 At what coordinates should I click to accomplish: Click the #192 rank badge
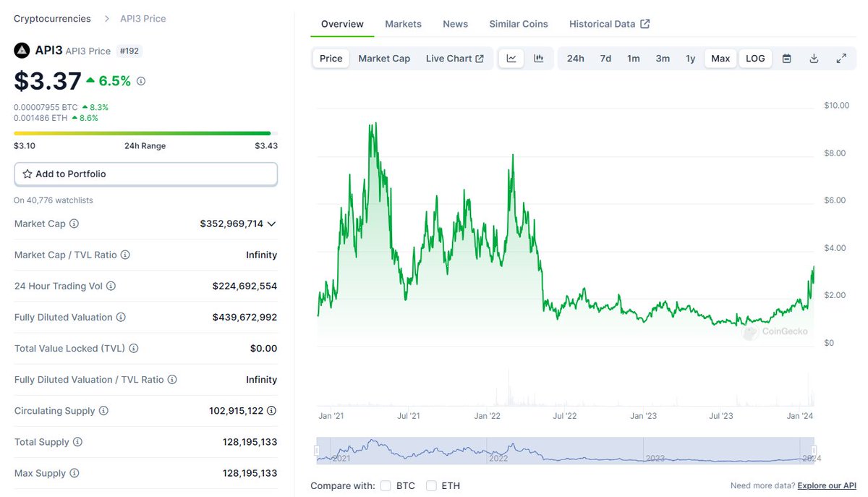click(129, 51)
